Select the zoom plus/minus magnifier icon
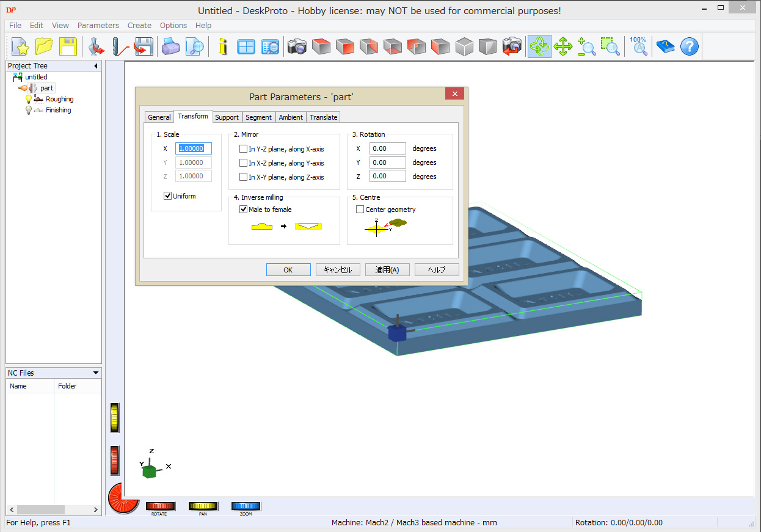The image size is (761, 532). pos(586,46)
